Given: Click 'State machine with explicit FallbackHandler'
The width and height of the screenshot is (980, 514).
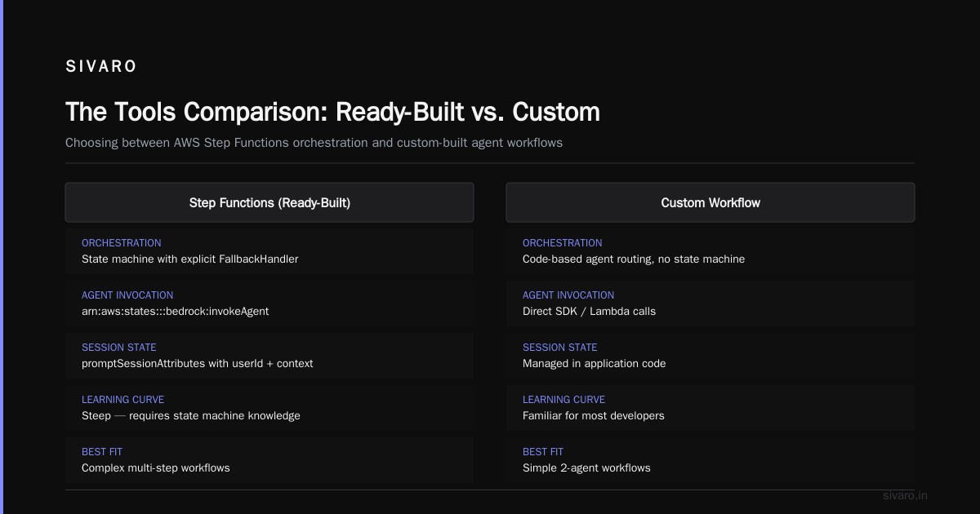Looking at the screenshot, I should [x=190, y=259].
